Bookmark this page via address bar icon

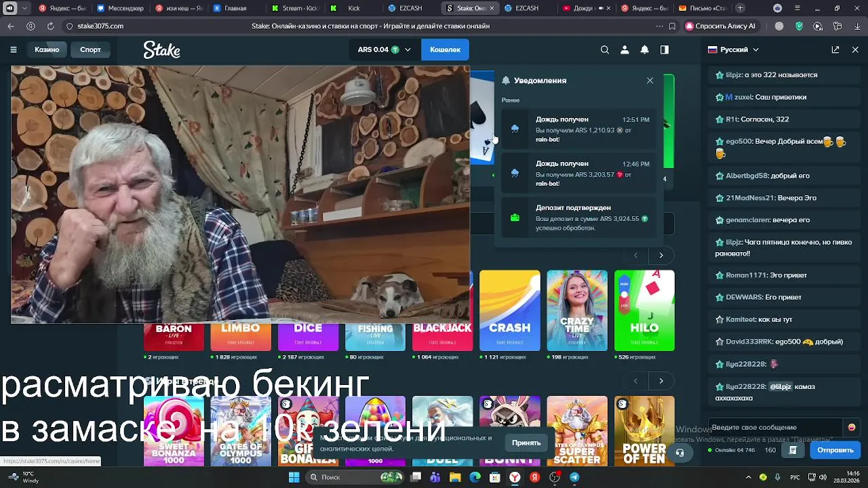672,26
